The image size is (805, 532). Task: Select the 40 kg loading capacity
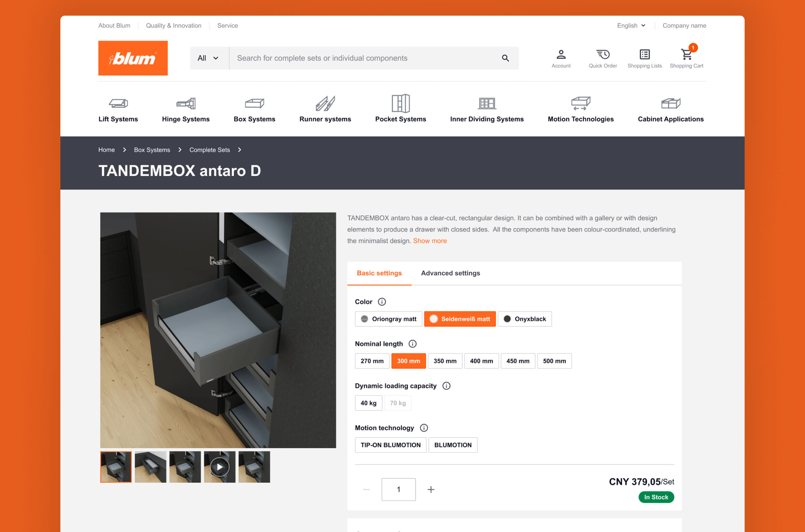coord(368,403)
